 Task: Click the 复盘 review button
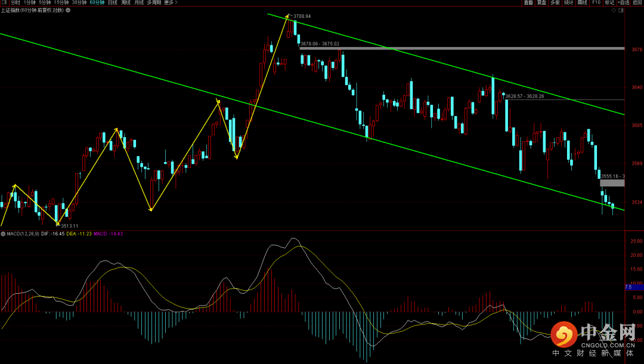541,2
